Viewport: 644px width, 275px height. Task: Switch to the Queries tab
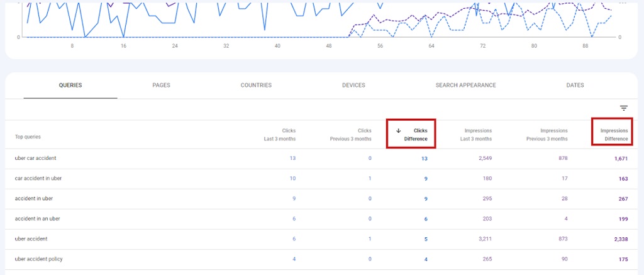coord(70,86)
